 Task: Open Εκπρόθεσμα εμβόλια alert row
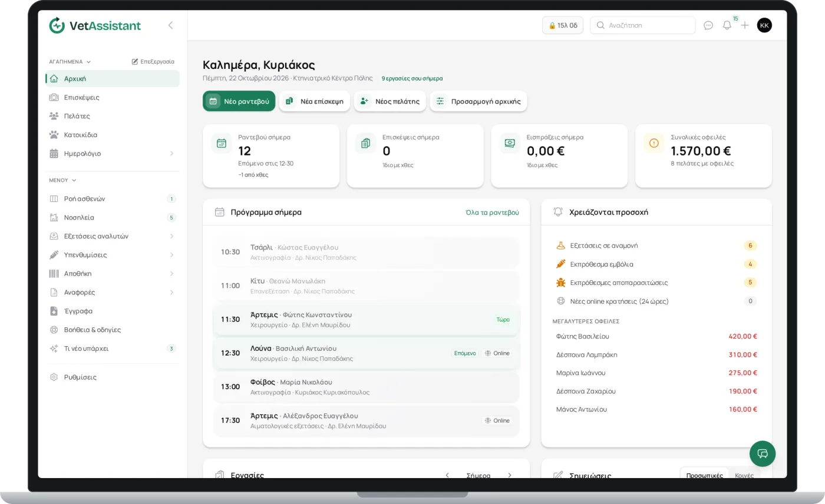click(656, 264)
